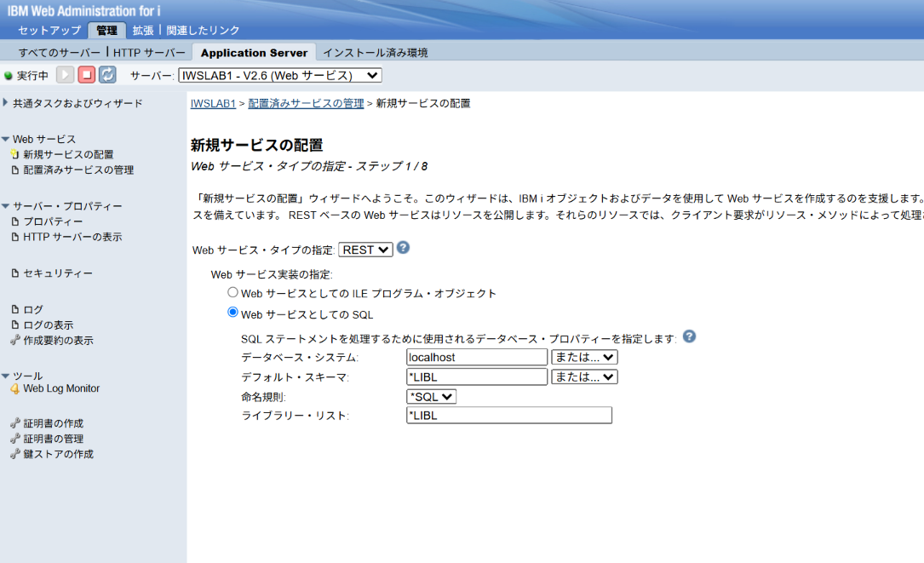Click the red stop server icon
924x563 pixels.
click(x=86, y=75)
